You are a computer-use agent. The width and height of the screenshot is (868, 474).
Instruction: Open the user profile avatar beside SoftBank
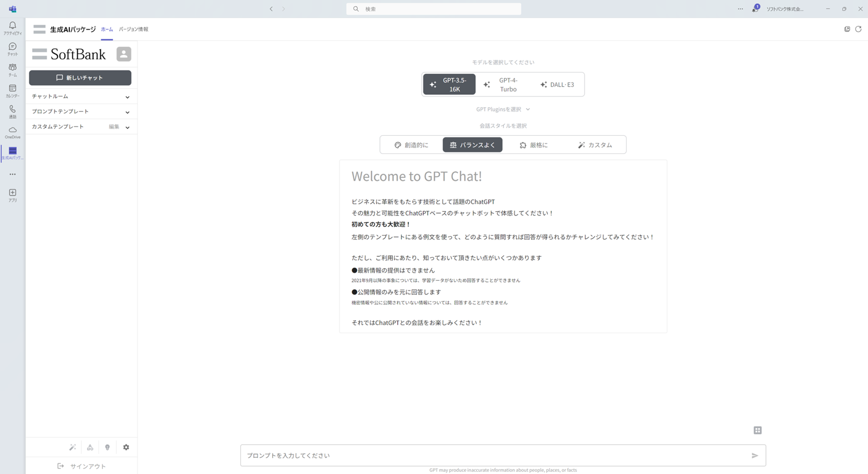[x=123, y=54]
